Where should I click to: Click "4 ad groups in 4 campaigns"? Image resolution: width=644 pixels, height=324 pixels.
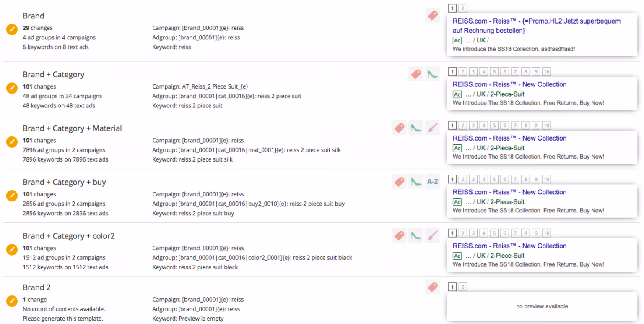pyautogui.click(x=59, y=37)
